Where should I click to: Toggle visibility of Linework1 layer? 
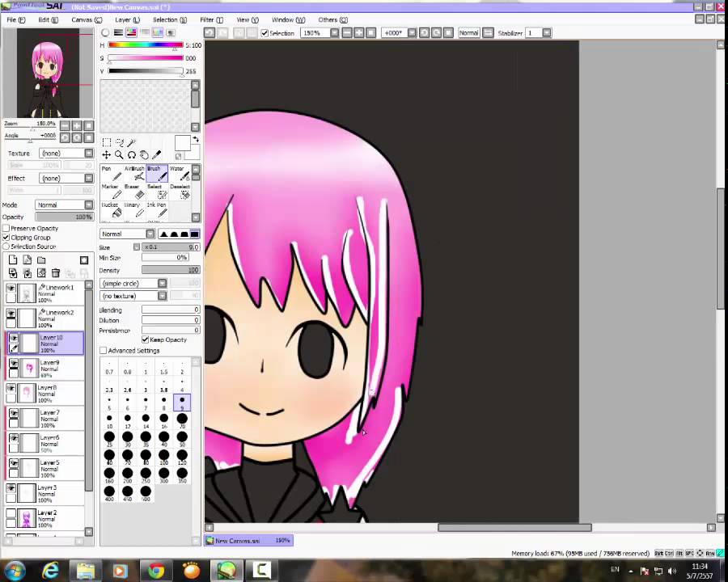coord(11,289)
